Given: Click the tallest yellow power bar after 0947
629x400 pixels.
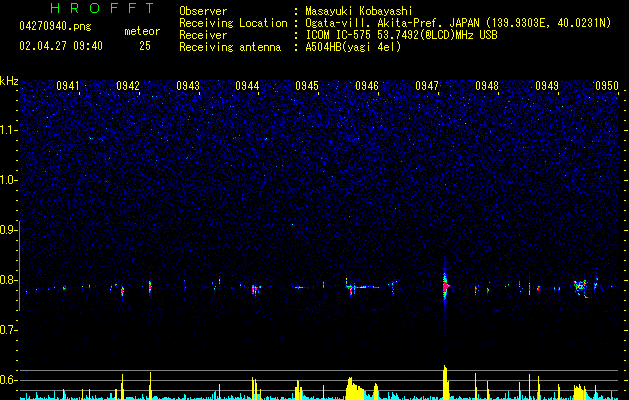Looking at the screenshot, I should (445, 382).
